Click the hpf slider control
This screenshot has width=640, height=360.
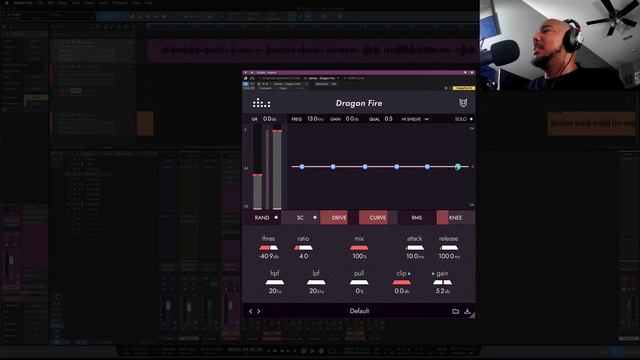tap(275, 282)
